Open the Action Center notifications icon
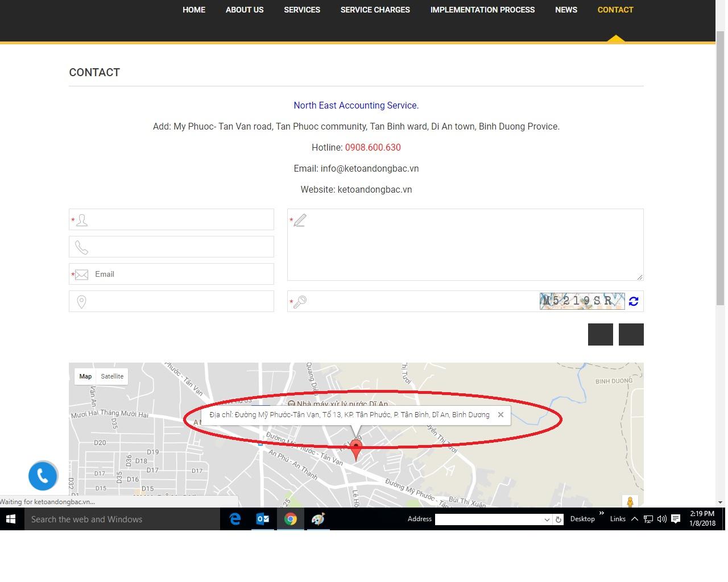The width and height of the screenshot is (728, 582). click(x=676, y=519)
